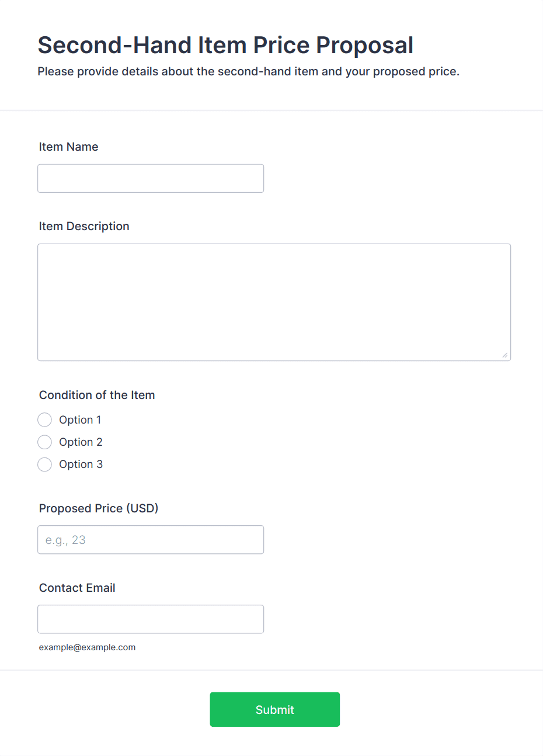The width and height of the screenshot is (543, 756).
Task: Choose the Option 2 radio circle
Action: coord(45,442)
